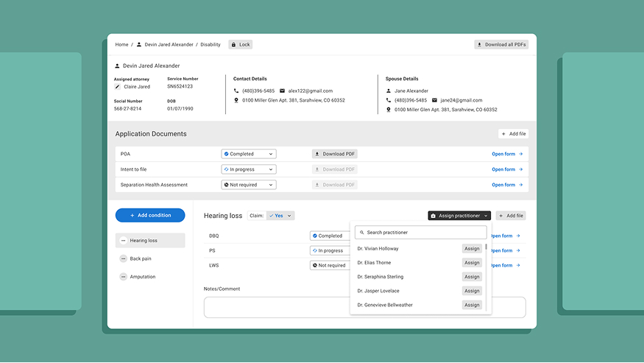This screenshot has width=644, height=363.
Task: Click Download PDF for Intent to file
Action: 335,169
